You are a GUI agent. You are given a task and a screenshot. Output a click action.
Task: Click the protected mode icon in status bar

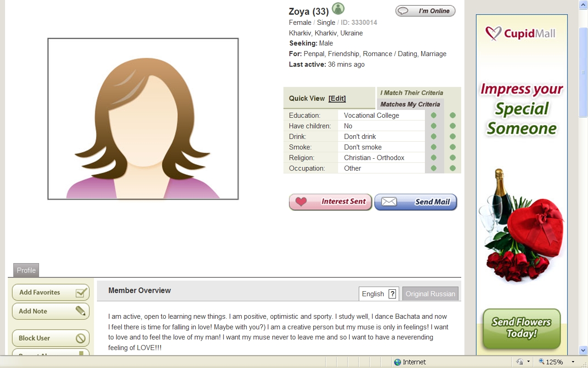pyautogui.click(x=520, y=362)
